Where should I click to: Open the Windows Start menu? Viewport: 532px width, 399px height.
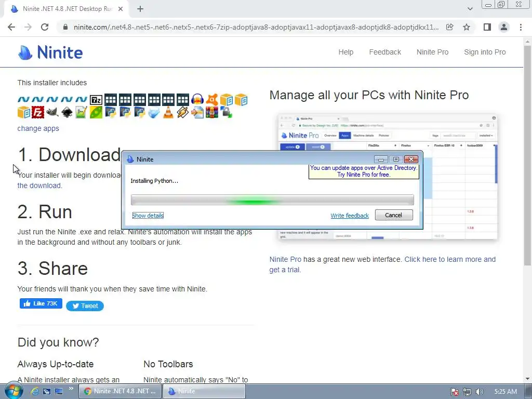click(13, 391)
